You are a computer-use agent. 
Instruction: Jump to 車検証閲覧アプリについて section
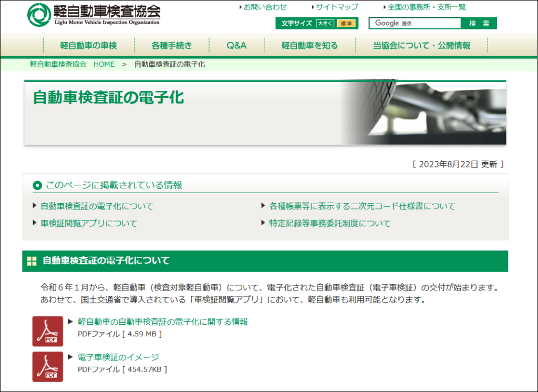(x=89, y=224)
